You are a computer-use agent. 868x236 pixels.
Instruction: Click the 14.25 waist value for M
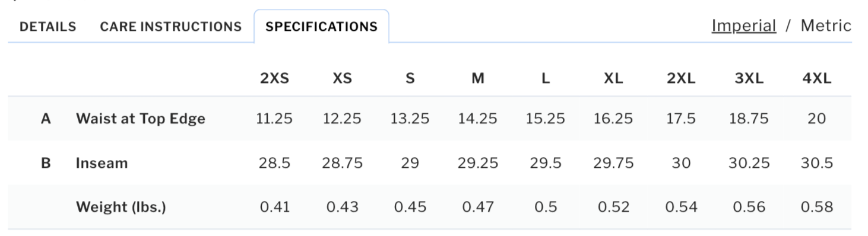point(478,119)
